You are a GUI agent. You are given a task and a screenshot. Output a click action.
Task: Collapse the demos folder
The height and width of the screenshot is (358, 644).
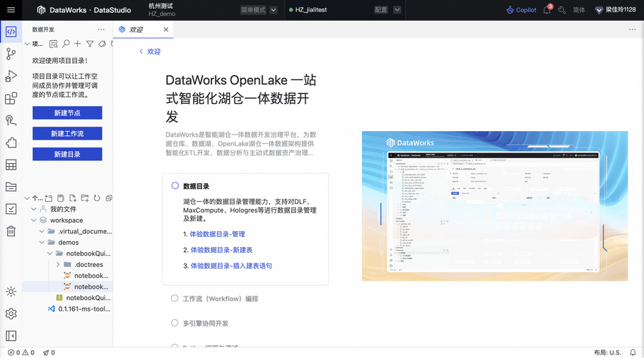[42, 243]
